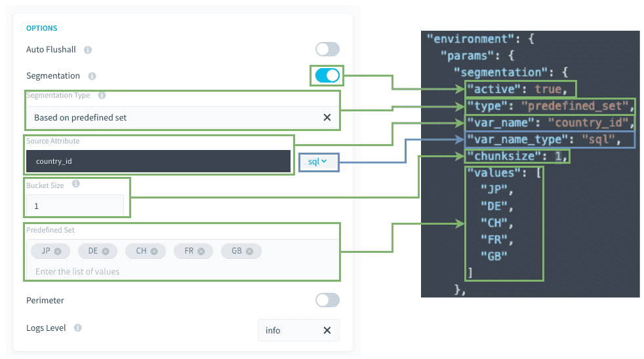Remove the JP tag from Predefined Set

[58, 251]
